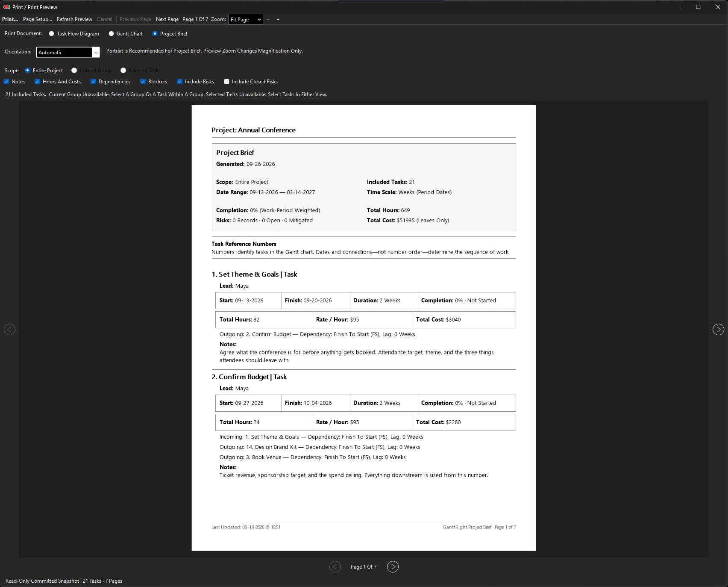Click the 'Task Reference Numbers' heading
Screen dimensions: 728x587
click(x=244, y=244)
